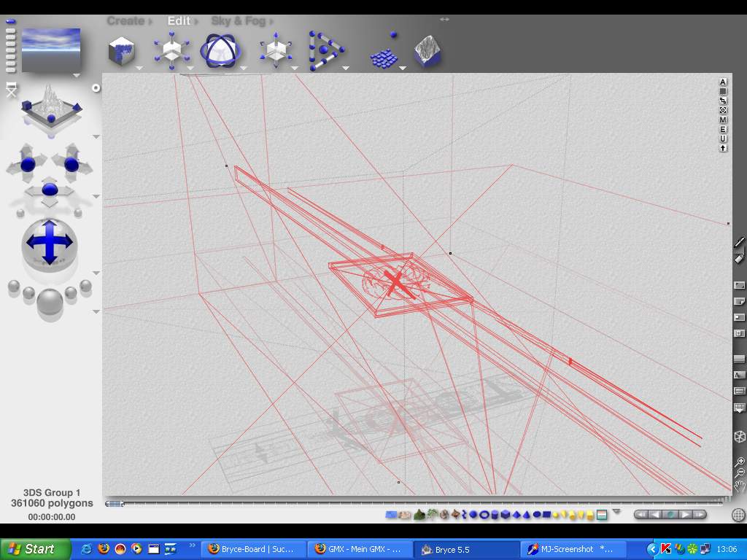Open the Sky & Fog palette
The height and width of the screenshot is (560, 747).
pos(241,21)
